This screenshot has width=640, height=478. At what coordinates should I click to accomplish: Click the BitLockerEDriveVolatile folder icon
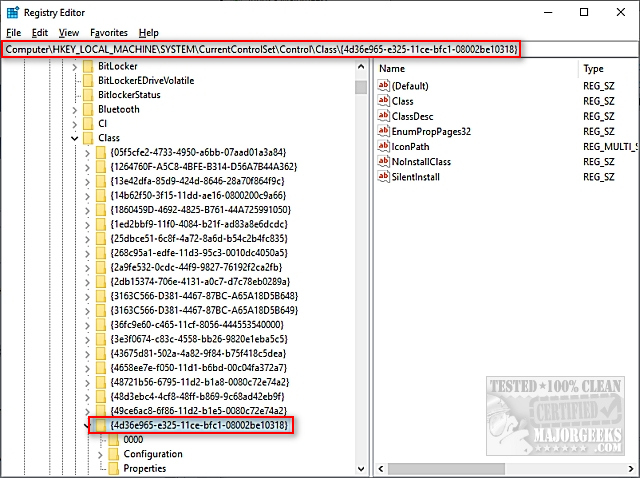coord(88,80)
